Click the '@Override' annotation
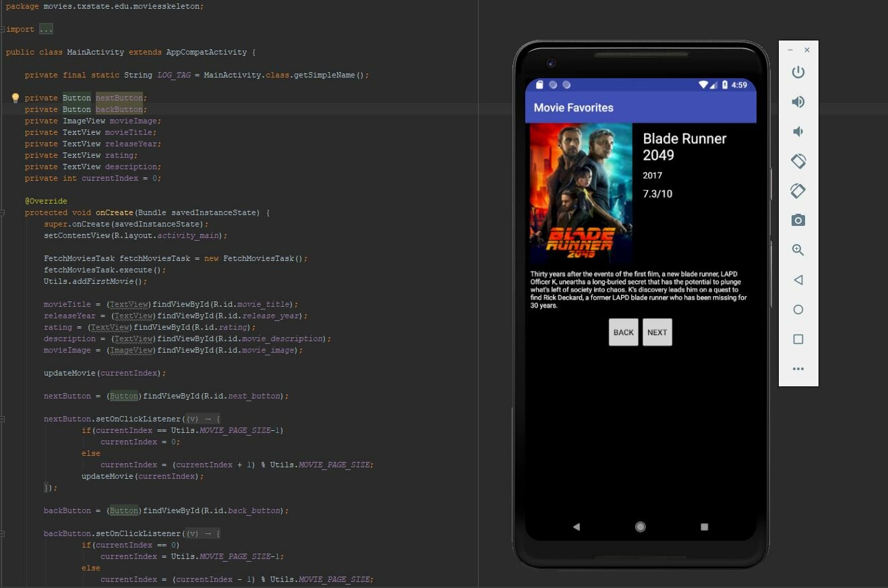The width and height of the screenshot is (888, 588). point(46,201)
